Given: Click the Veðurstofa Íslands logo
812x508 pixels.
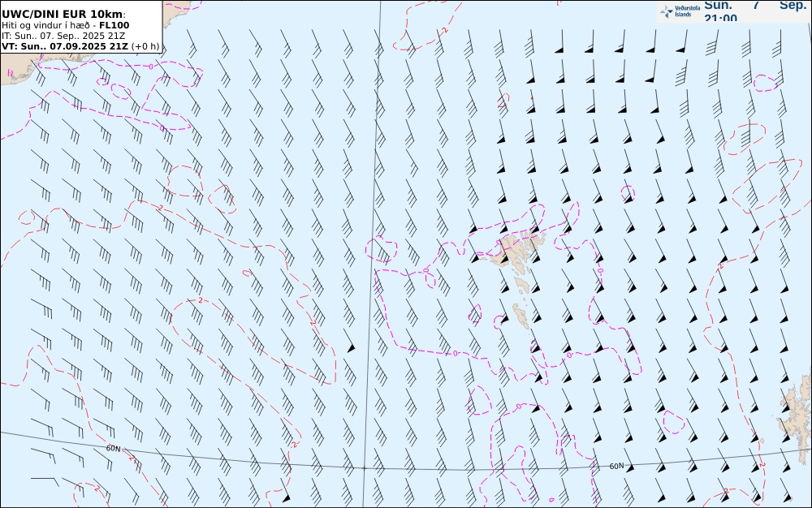Looking at the screenshot, I should tap(680, 11).
